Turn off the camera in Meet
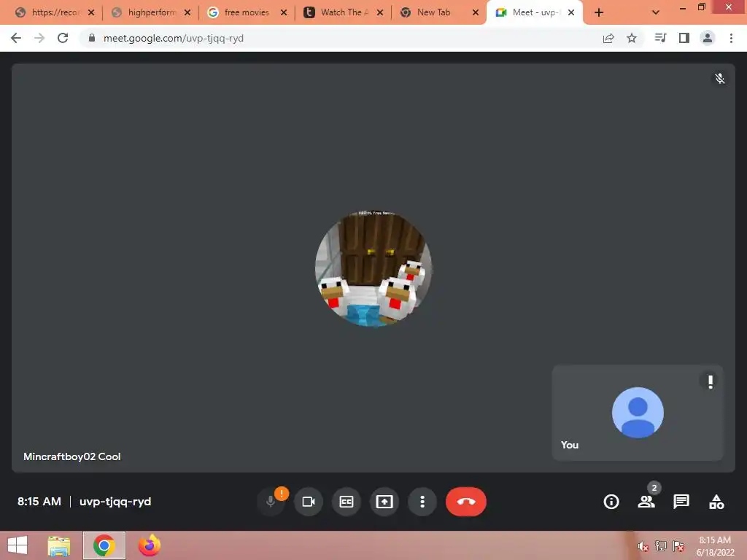Image resolution: width=747 pixels, height=560 pixels. (309, 502)
